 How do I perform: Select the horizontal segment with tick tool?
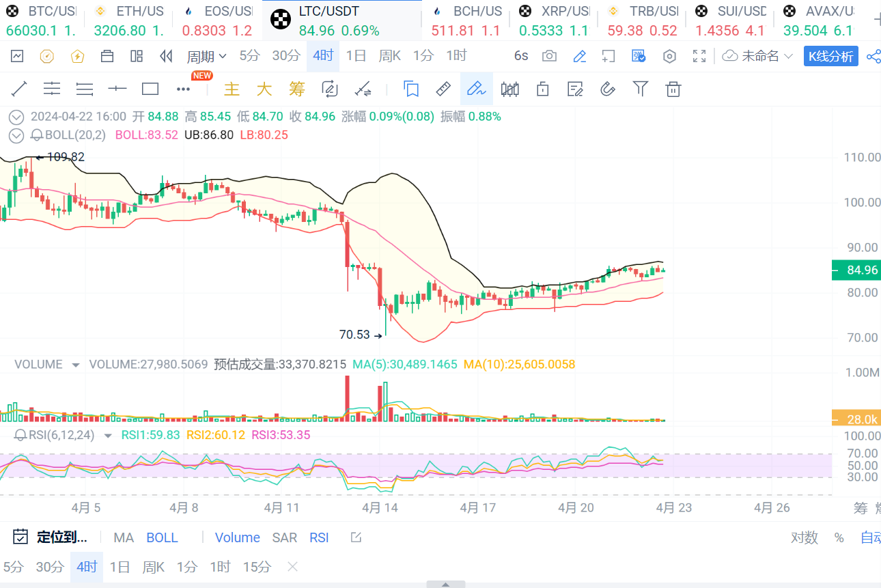[x=117, y=89]
